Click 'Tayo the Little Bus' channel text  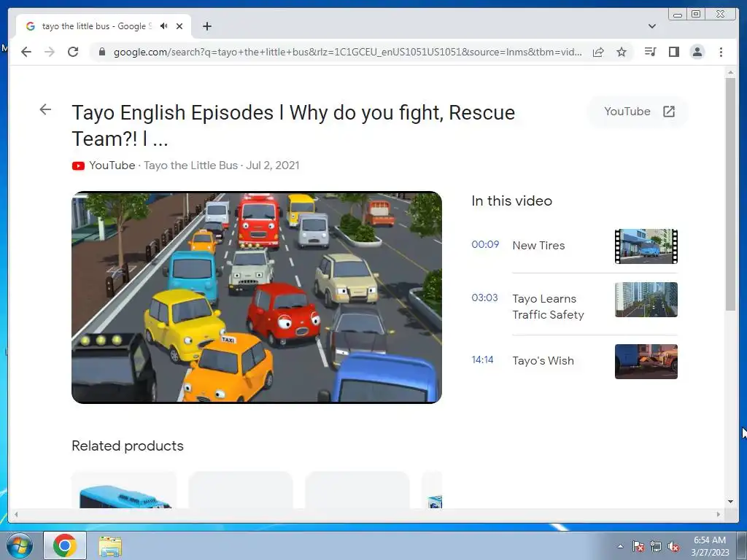pyautogui.click(x=190, y=166)
